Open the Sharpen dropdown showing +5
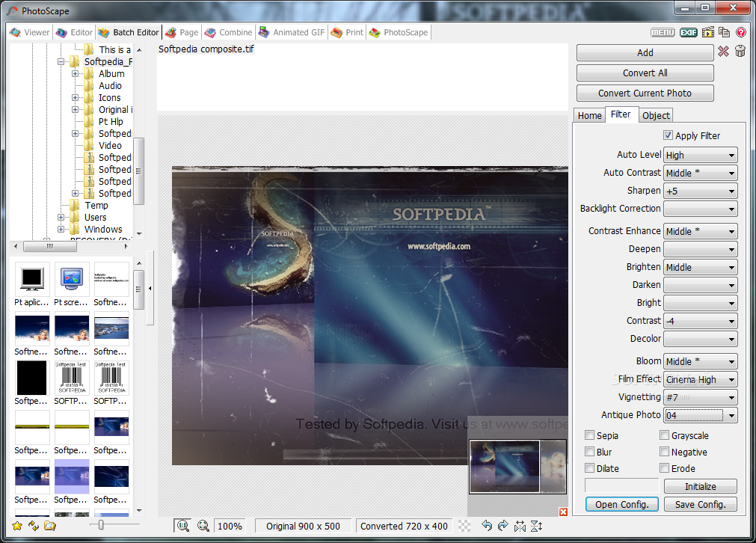756x543 pixels. [701, 191]
